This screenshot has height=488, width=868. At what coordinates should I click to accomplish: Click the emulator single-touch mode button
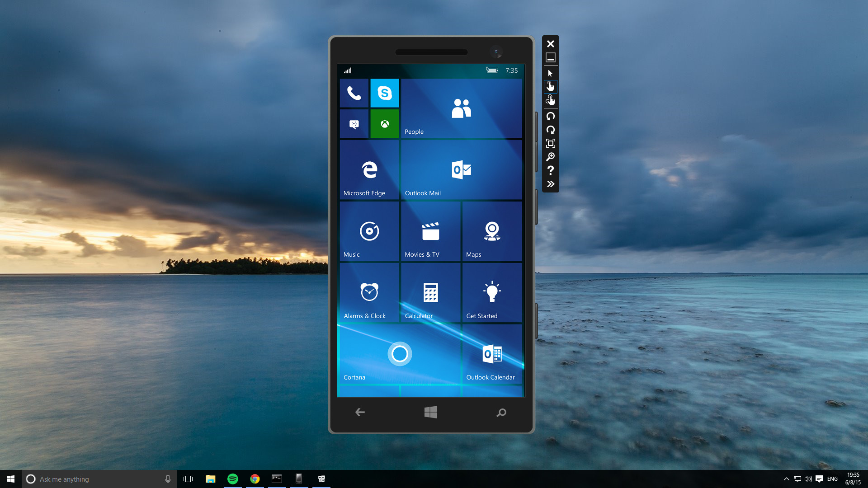tap(550, 86)
